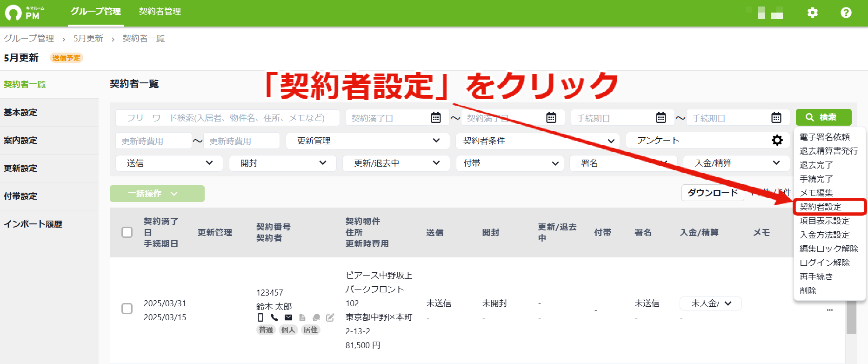868x364 pixels.
Task: Select 項目表示設定 from the menu
Action: click(x=825, y=221)
